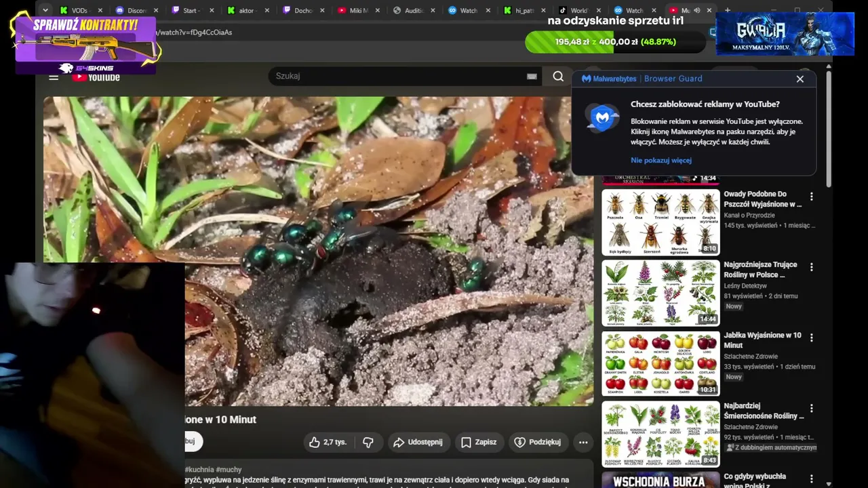The height and width of the screenshot is (488, 868).
Task: Open more actions menu under video
Action: [x=583, y=442]
